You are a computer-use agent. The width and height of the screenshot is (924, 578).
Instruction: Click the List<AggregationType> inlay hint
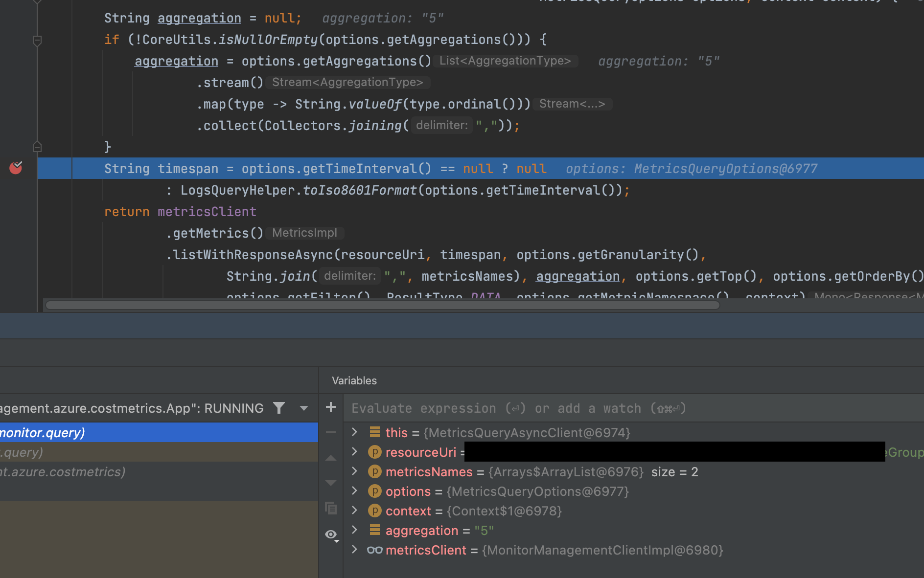coord(505,61)
